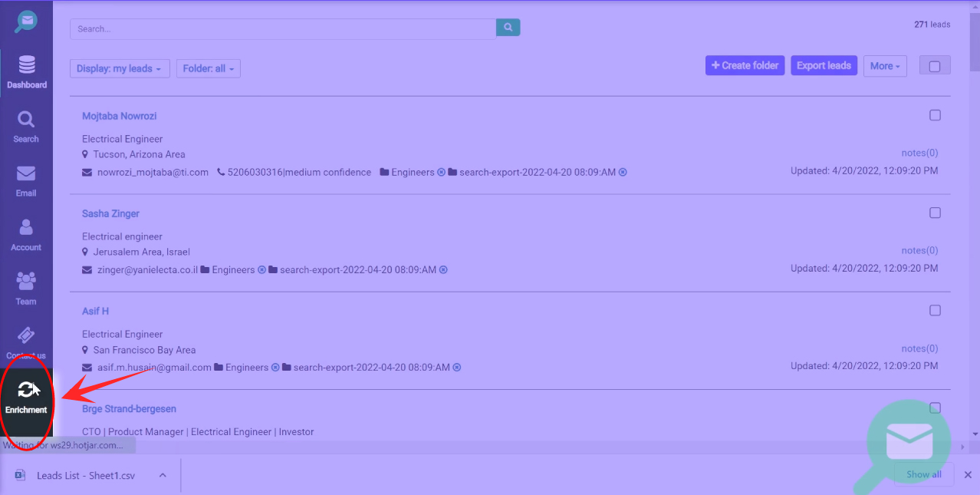This screenshot has height=495, width=980.
Task: Open Mojtaba Nowrozi lead profile
Action: click(120, 116)
